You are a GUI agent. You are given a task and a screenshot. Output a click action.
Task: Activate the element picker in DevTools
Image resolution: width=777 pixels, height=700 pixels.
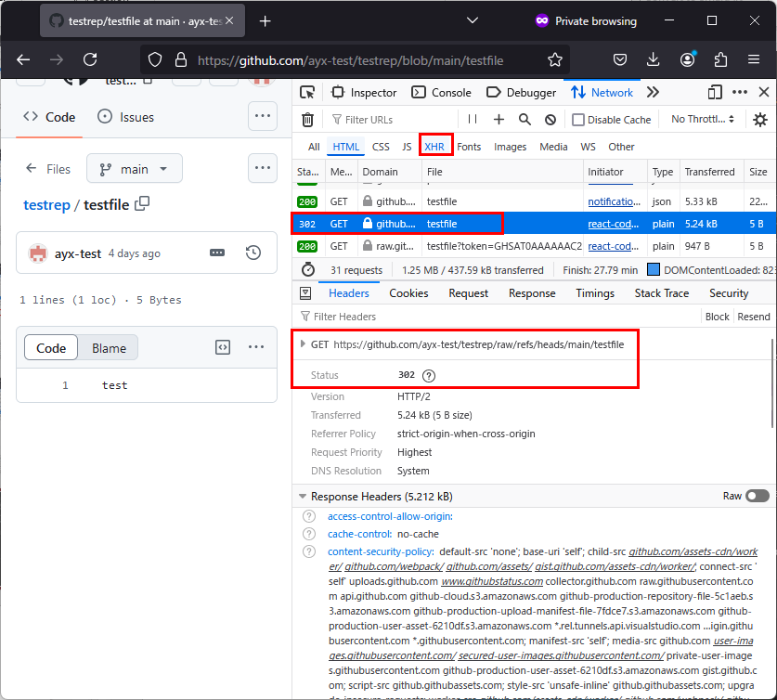click(307, 93)
